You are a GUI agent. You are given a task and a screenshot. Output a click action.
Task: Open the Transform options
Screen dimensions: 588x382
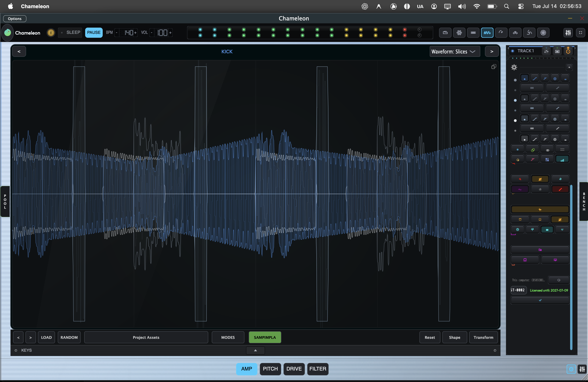483,337
